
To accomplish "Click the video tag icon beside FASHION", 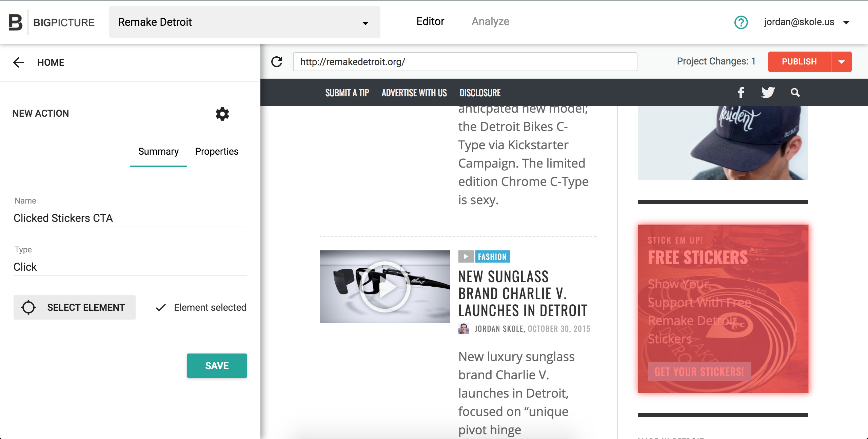I will [466, 256].
